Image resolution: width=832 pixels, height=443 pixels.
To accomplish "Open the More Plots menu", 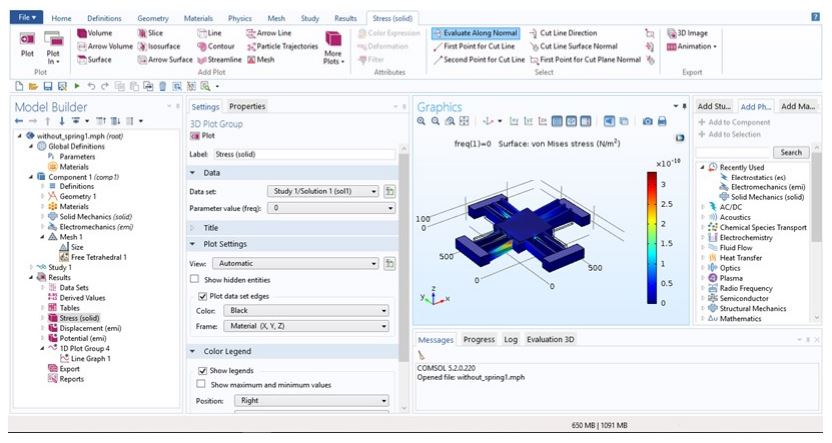I will (x=333, y=46).
